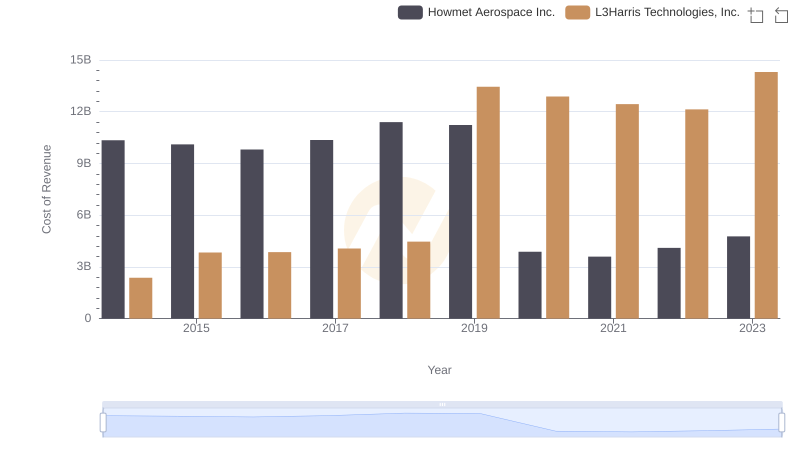This screenshot has width=800, height=461.
Task: Click the 2023 L3Harris bar
Action: coord(766,195)
